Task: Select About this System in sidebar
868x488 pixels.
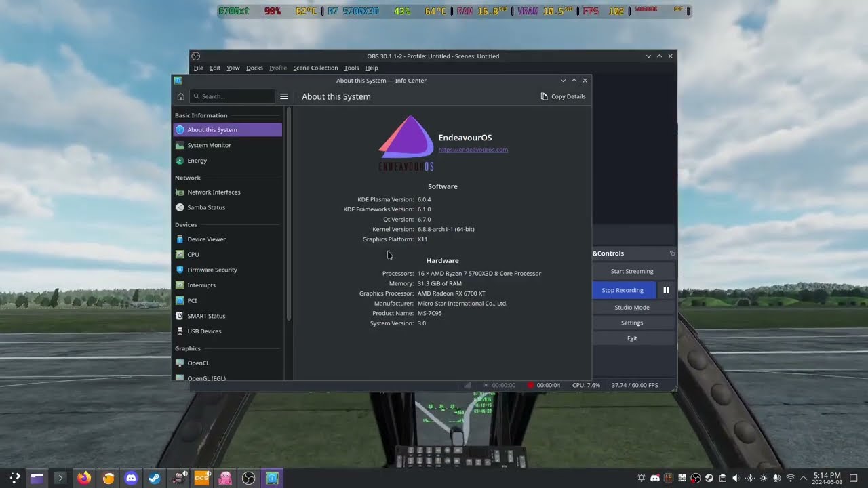Action: point(228,129)
